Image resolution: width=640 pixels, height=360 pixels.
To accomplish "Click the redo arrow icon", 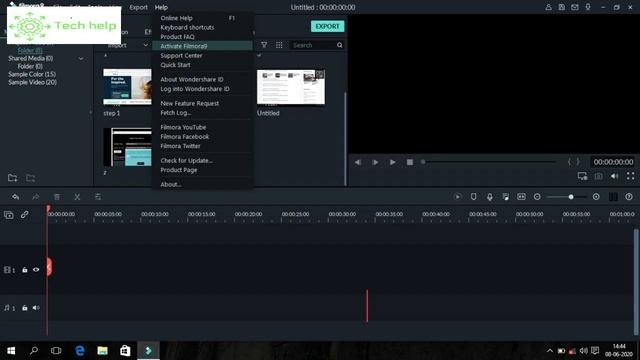I will point(36,197).
